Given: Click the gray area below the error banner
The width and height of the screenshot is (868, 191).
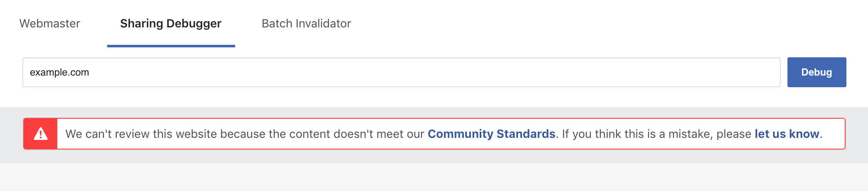Looking at the screenshot, I should point(434,178).
